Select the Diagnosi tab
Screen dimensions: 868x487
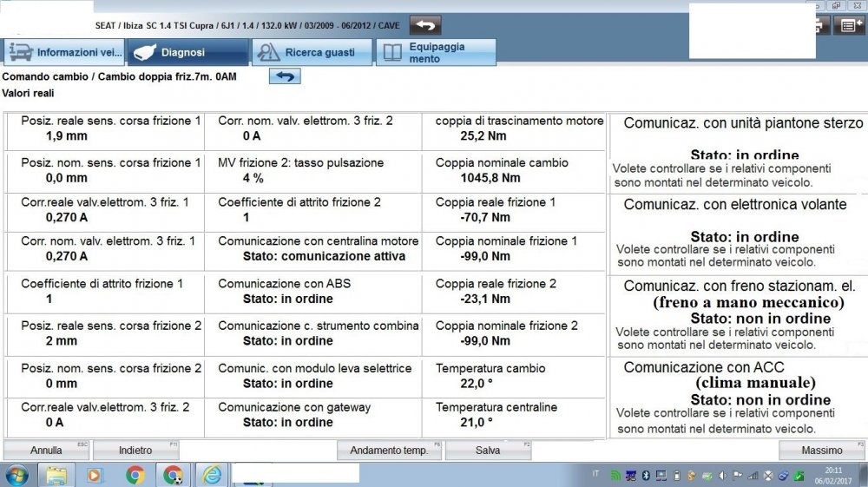(187, 52)
